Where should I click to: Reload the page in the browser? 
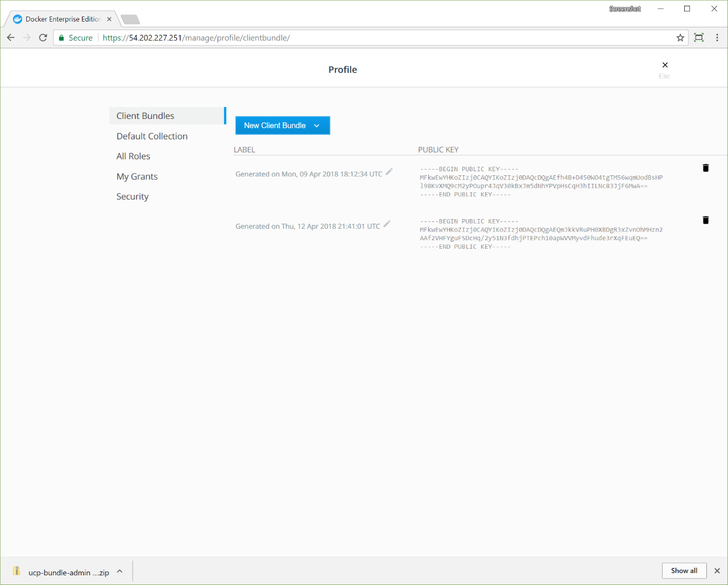tap(43, 38)
